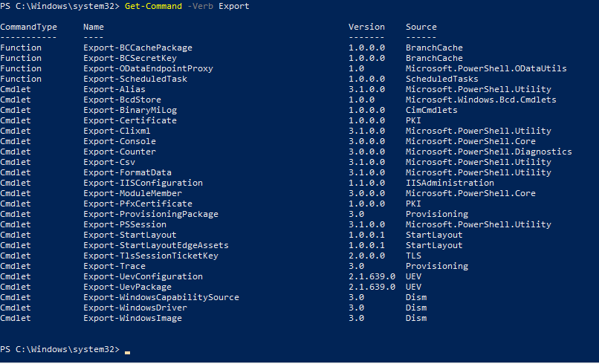Click Export-BcdStore command name
599x364 pixels.
(122, 100)
